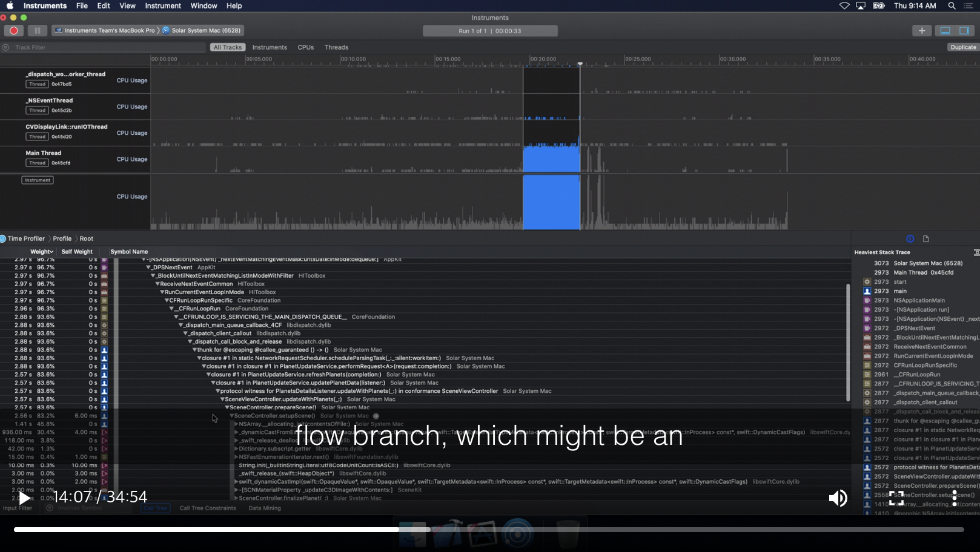
Task: Open the Help menu
Action: coord(234,5)
